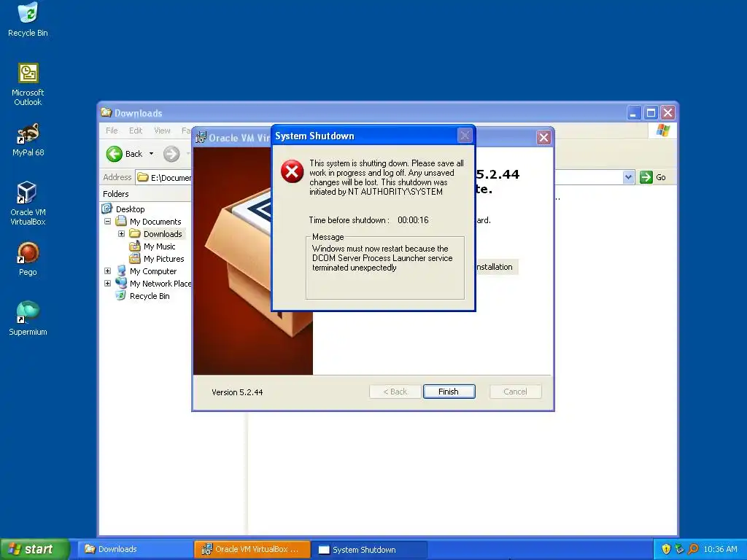Click the My Network Places tree icon
The height and width of the screenshot is (560, 747).
tap(122, 284)
